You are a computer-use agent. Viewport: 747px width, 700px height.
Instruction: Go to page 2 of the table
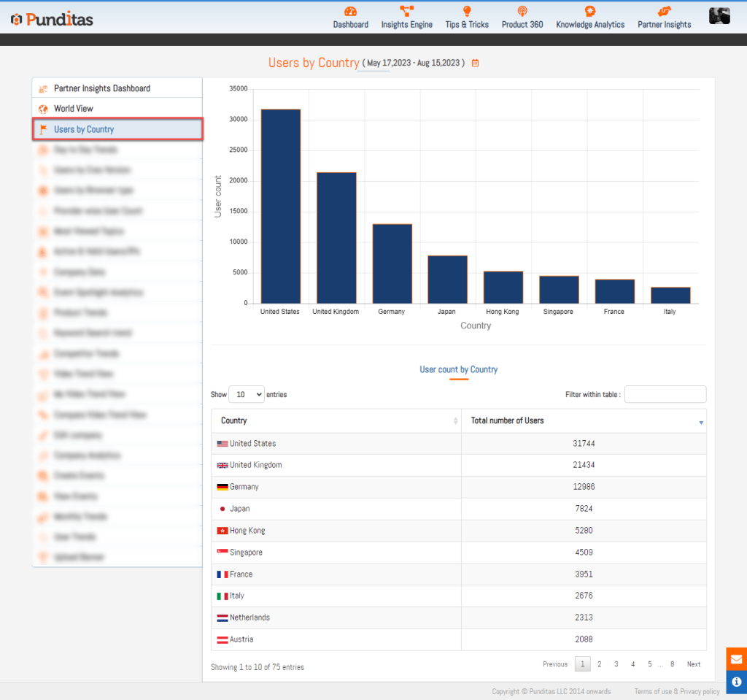(600, 664)
